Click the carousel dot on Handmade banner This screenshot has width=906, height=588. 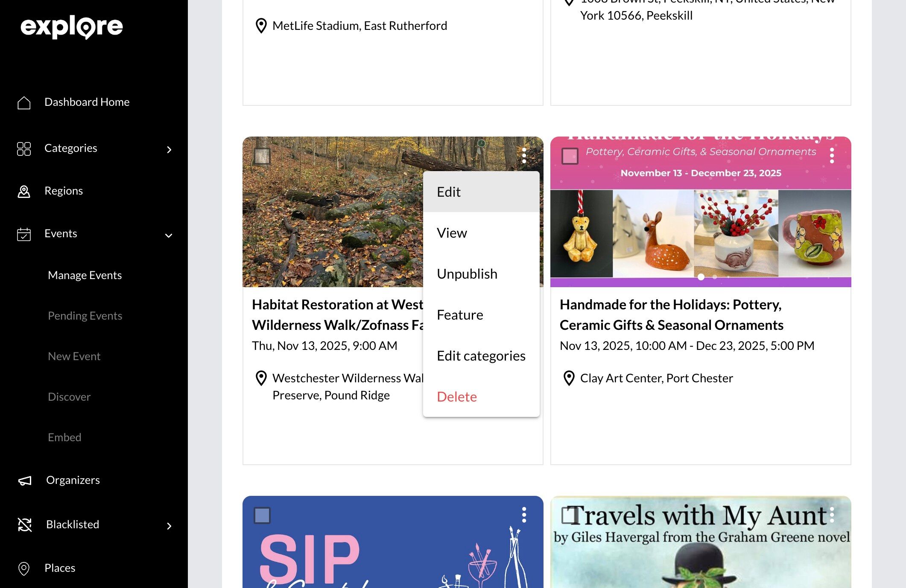(701, 277)
